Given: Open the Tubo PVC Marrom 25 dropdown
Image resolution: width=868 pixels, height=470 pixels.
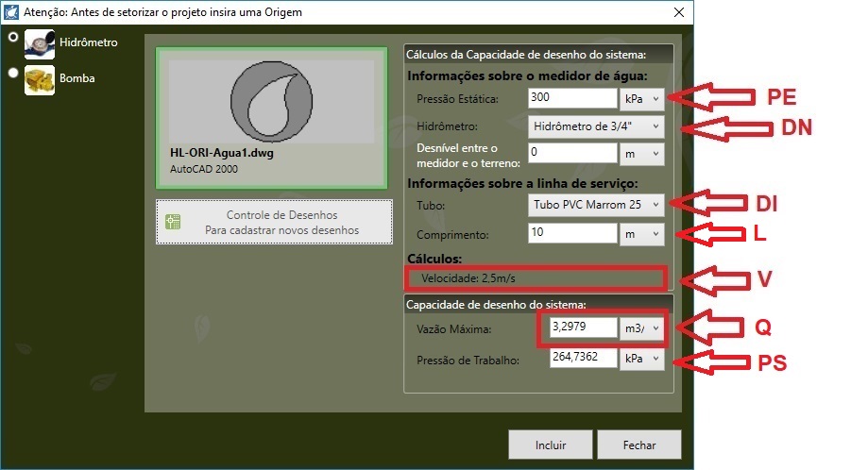Looking at the screenshot, I should [595, 204].
